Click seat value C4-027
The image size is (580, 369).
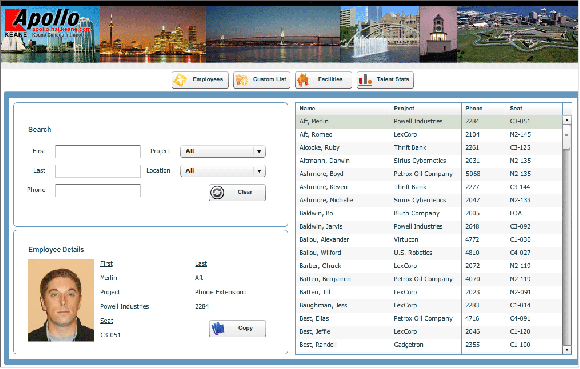[520, 253]
